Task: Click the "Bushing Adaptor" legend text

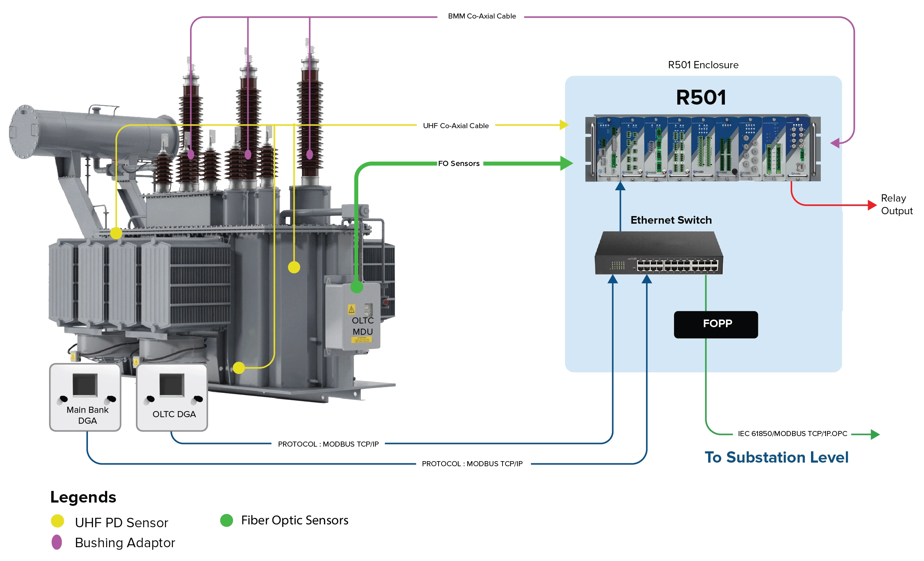Action: tap(125, 542)
